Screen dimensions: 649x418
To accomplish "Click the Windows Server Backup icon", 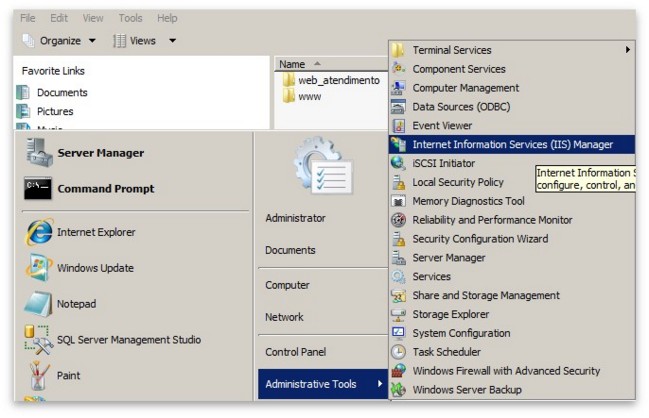I will pyautogui.click(x=398, y=390).
